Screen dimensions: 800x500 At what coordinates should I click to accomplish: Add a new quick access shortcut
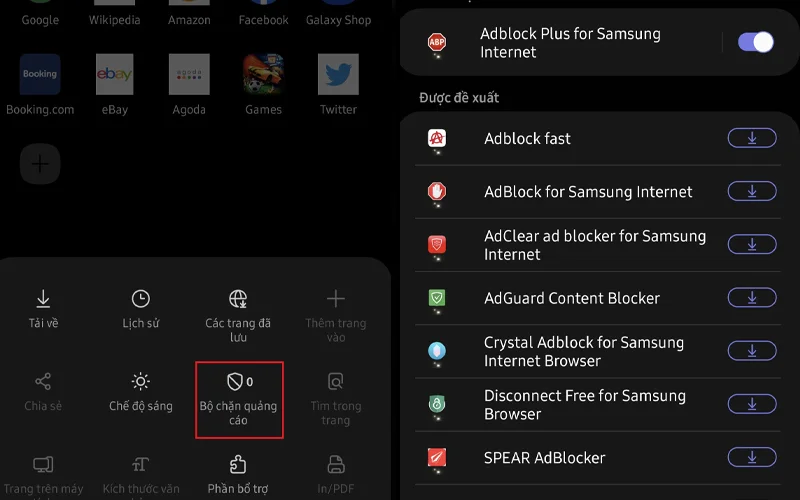click(40, 164)
